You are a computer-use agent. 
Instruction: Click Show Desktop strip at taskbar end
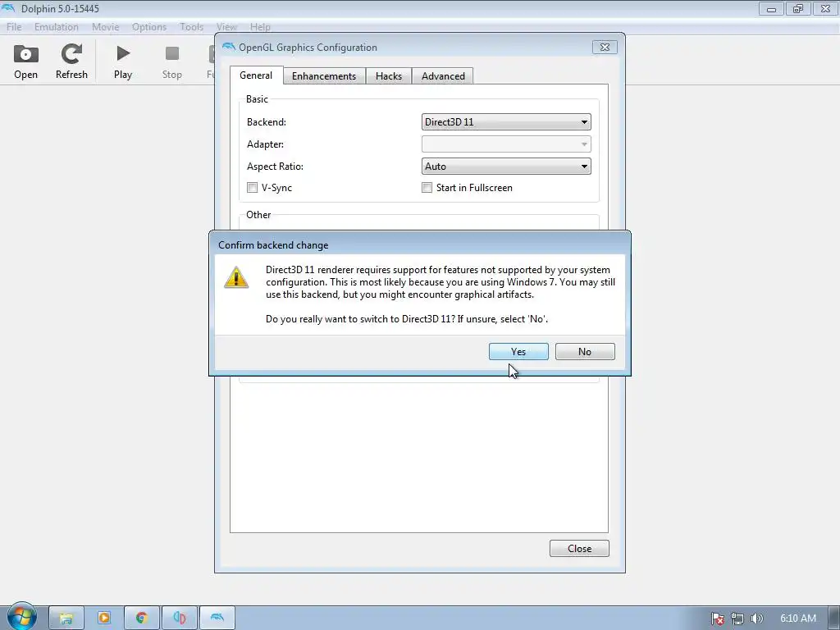click(834, 619)
